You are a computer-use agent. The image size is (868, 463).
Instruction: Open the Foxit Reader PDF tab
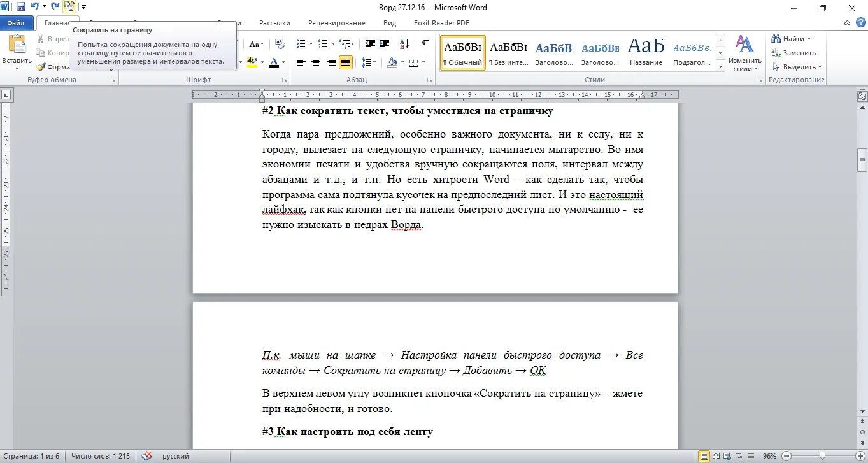(x=441, y=23)
